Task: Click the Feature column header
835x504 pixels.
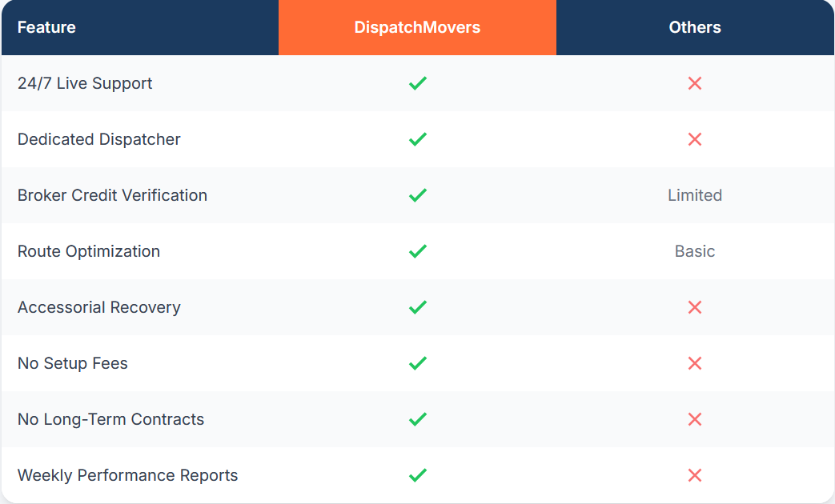Action: click(46, 27)
